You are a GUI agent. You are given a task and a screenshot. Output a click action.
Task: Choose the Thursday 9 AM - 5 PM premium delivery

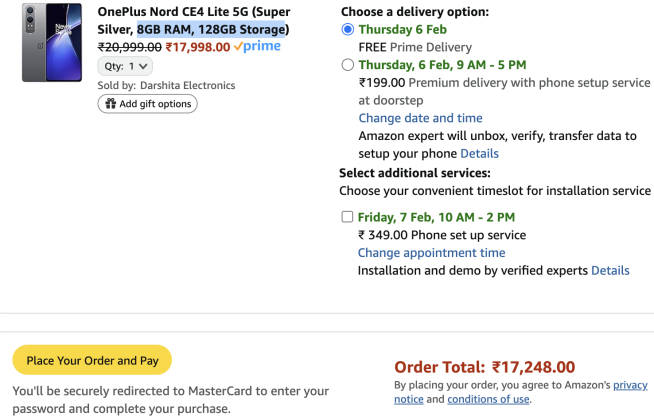click(x=348, y=65)
